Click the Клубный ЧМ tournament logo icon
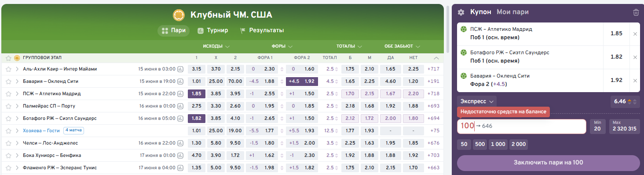The height and width of the screenshot is (175, 644). [179, 15]
